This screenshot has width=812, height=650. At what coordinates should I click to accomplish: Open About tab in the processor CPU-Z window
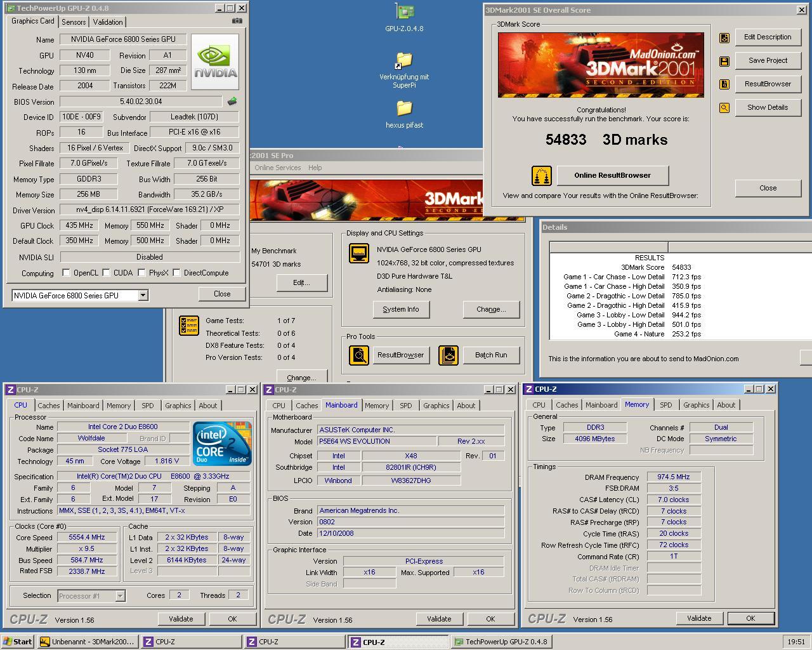click(208, 406)
